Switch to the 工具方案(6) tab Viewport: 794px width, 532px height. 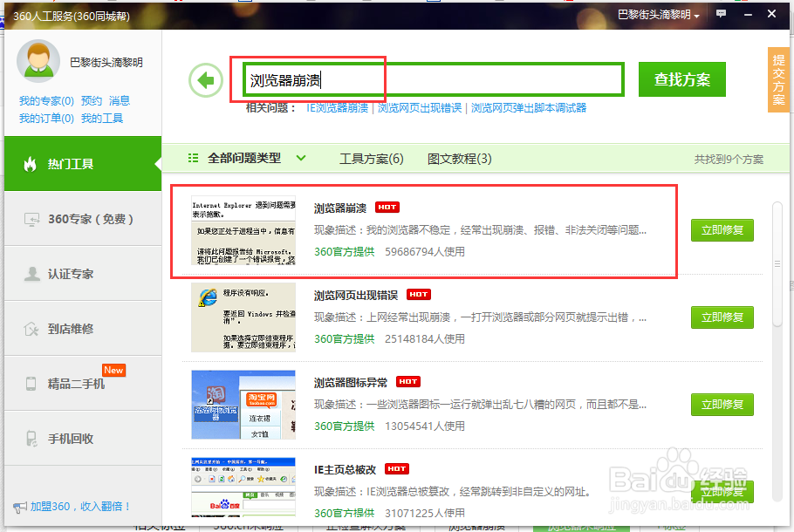click(x=371, y=159)
